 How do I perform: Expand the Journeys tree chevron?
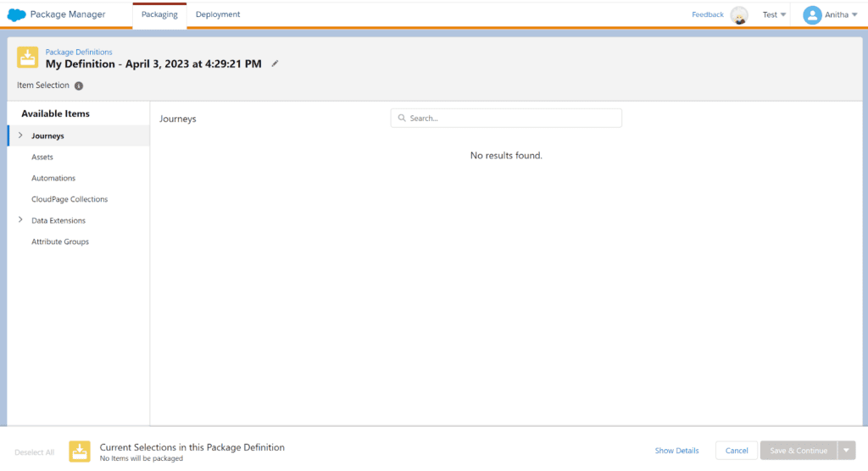pos(20,136)
